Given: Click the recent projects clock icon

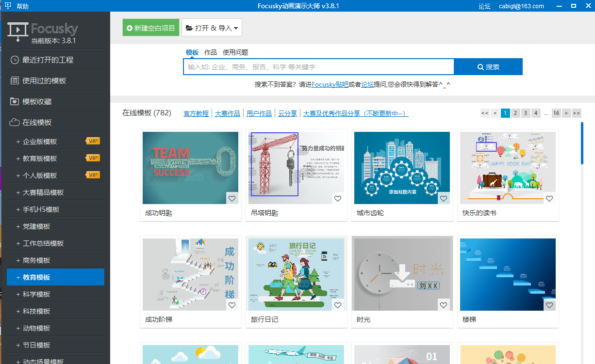Looking at the screenshot, I should [15, 60].
